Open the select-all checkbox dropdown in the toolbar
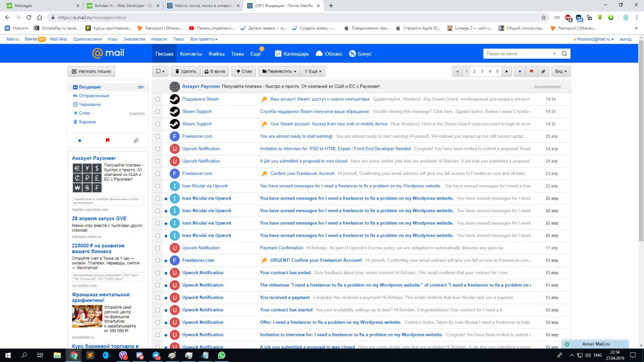The image size is (644, 362). 160,71
